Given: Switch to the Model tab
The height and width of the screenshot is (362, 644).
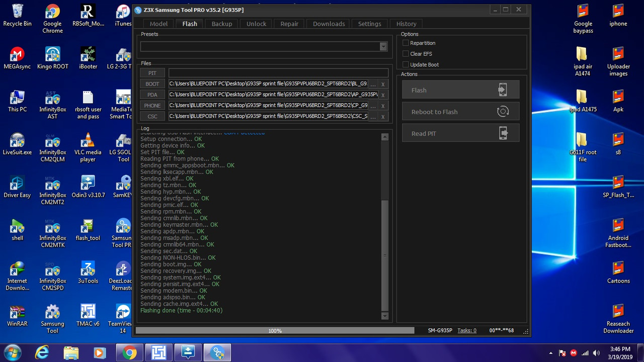Looking at the screenshot, I should [x=158, y=24].
